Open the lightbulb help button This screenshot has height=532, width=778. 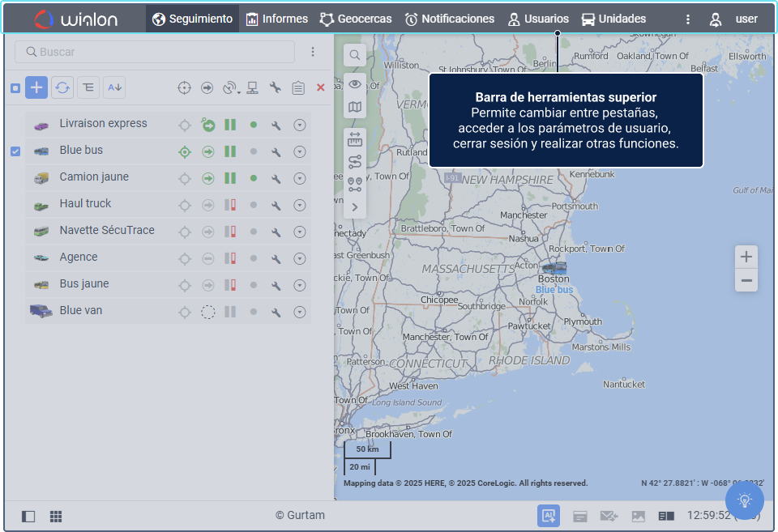[744, 500]
